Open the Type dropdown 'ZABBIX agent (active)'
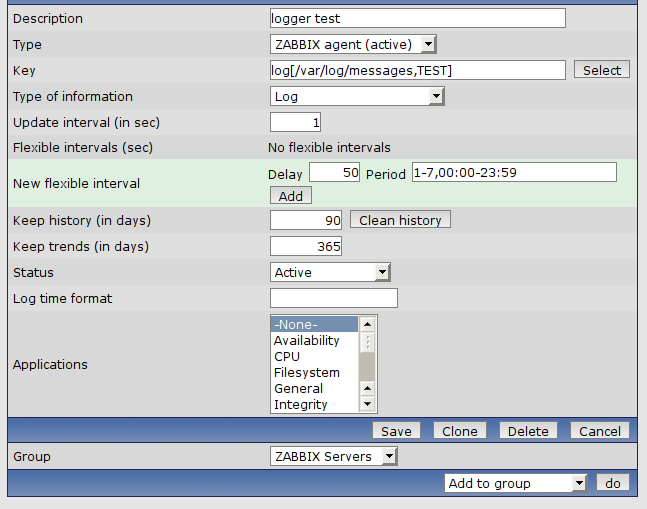The image size is (647, 509). pos(353,44)
